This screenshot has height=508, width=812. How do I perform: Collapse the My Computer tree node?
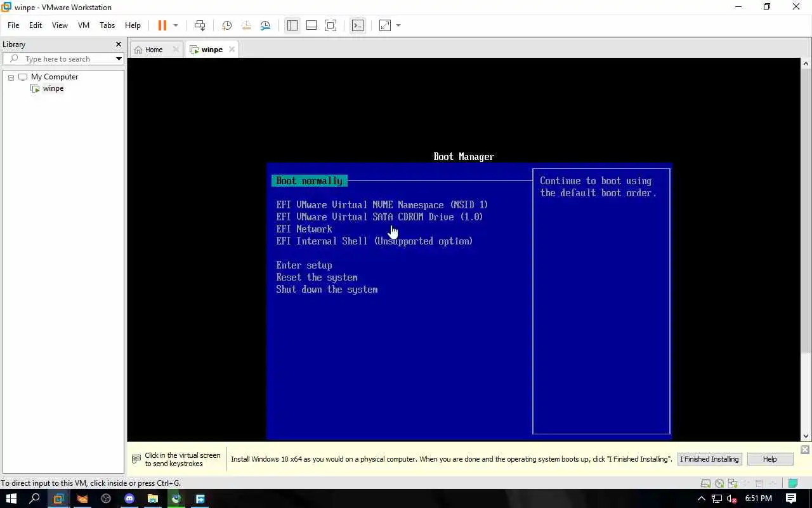click(11, 77)
